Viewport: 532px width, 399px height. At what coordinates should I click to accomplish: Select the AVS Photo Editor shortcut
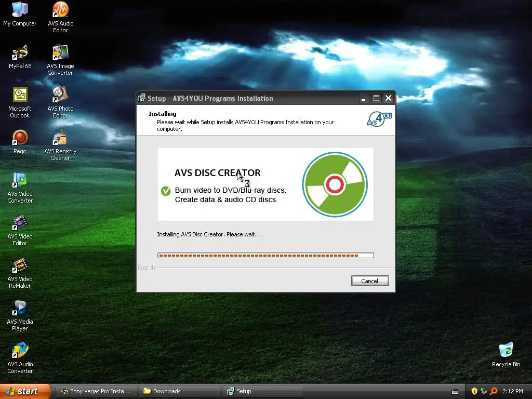[x=60, y=102]
